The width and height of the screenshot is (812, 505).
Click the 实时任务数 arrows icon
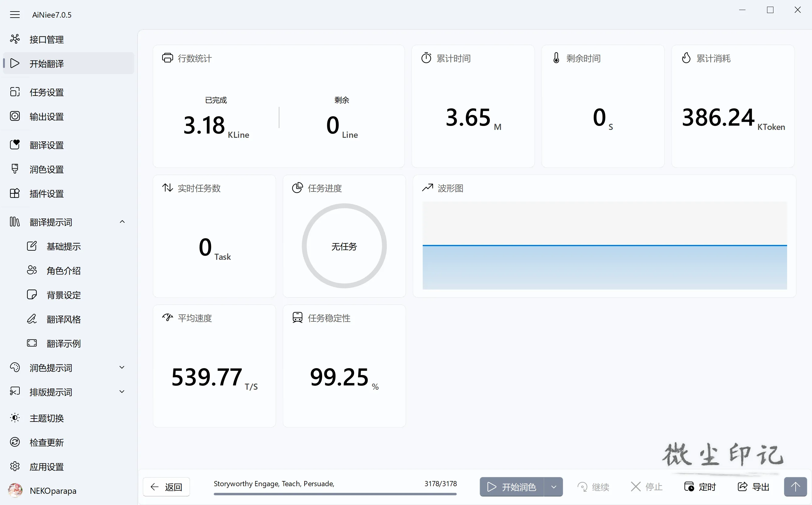(167, 188)
